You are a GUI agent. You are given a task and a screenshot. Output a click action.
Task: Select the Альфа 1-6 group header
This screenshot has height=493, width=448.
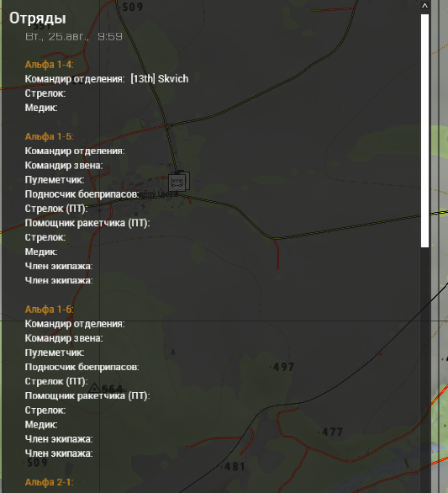[49, 310]
